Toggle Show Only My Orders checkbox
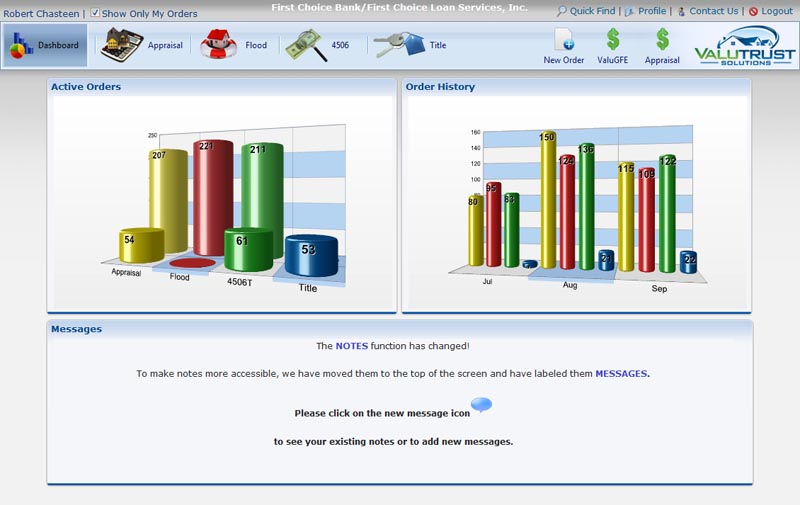Image resolution: width=800 pixels, height=505 pixels. click(95, 13)
